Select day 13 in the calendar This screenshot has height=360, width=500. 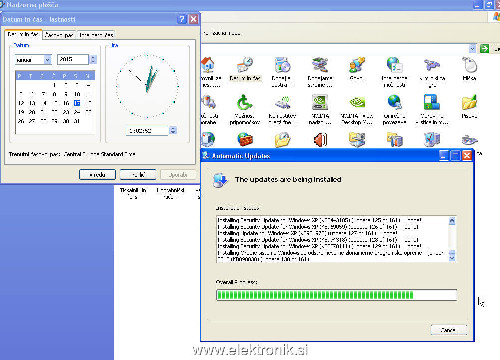(x=32, y=103)
